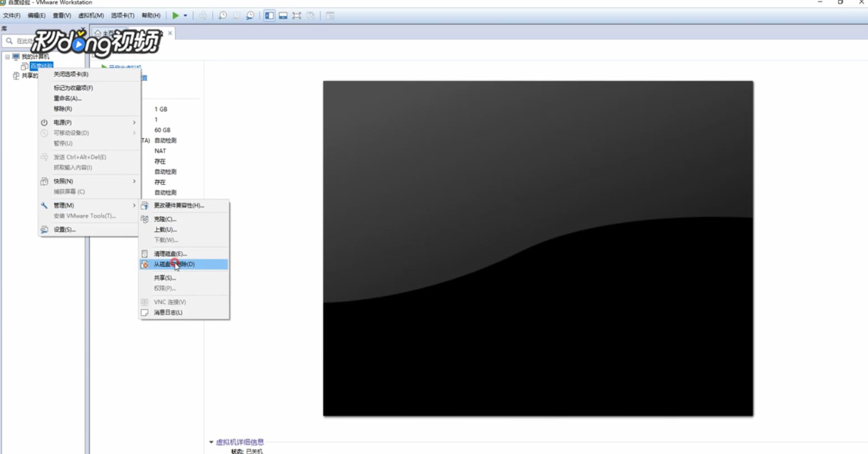The width and height of the screenshot is (868, 454).
Task: Toggle the thumbnail bar view icon
Action: [283, 16]
